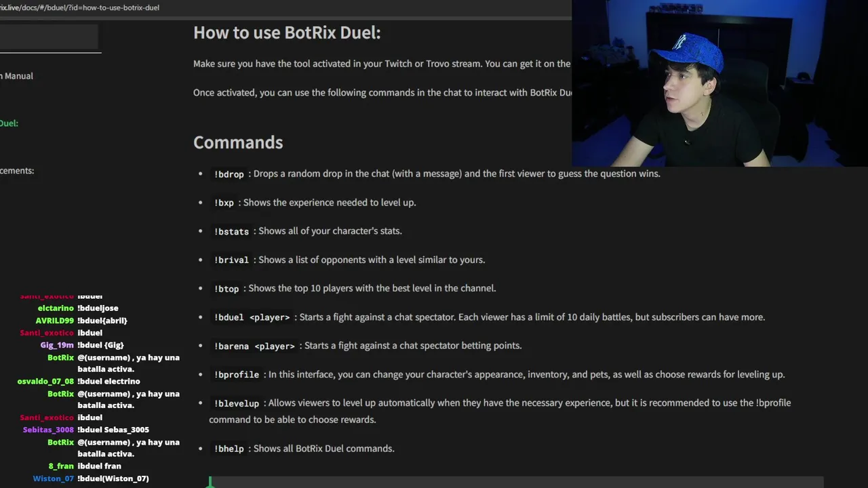Select the green Duel: sidebar entry

[9, 123]
